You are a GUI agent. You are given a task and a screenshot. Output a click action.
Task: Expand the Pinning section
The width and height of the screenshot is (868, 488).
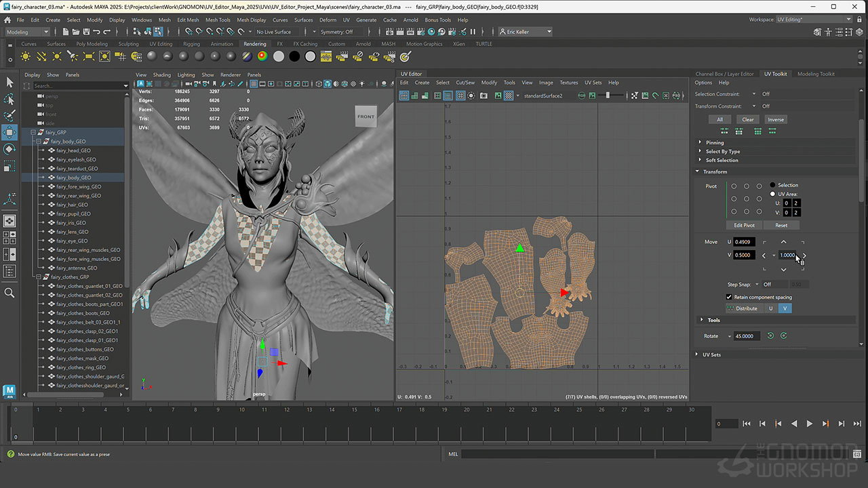[714, 142]
